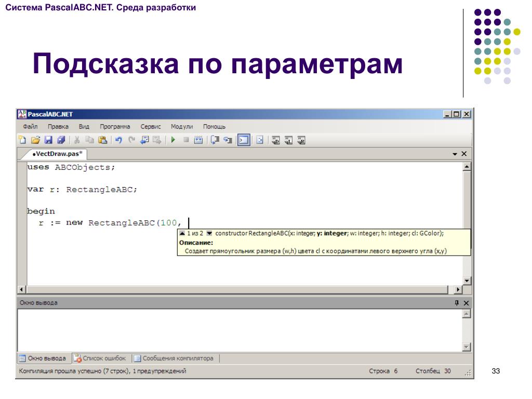The height and width of the screenshot is (399, 532).
Task: Pin the Окно вывода panel
Action: click(x=457, y=303)
